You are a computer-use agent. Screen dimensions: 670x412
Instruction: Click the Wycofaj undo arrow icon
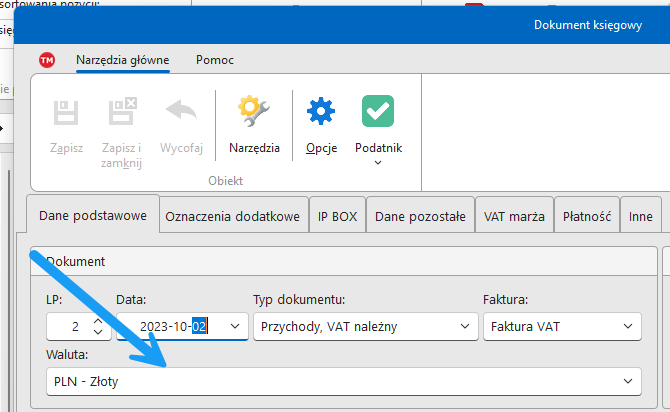[x=181, y=111]
